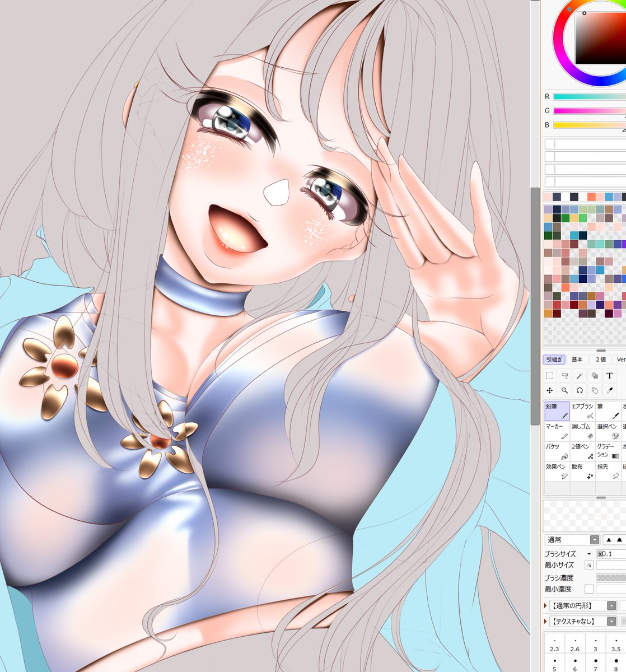Click the ブラシ濃度 density slider

click(611, 578)
